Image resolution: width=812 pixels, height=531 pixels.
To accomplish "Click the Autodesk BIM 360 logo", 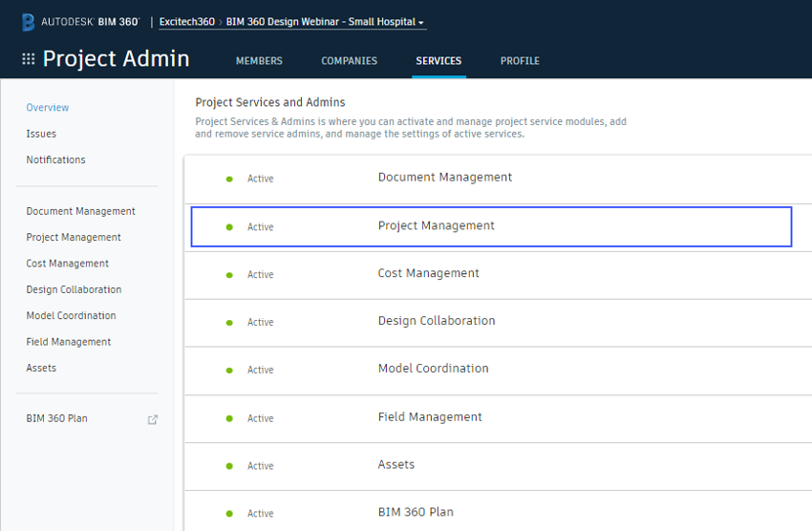I will pyautogui.click(x=81, y=22).
